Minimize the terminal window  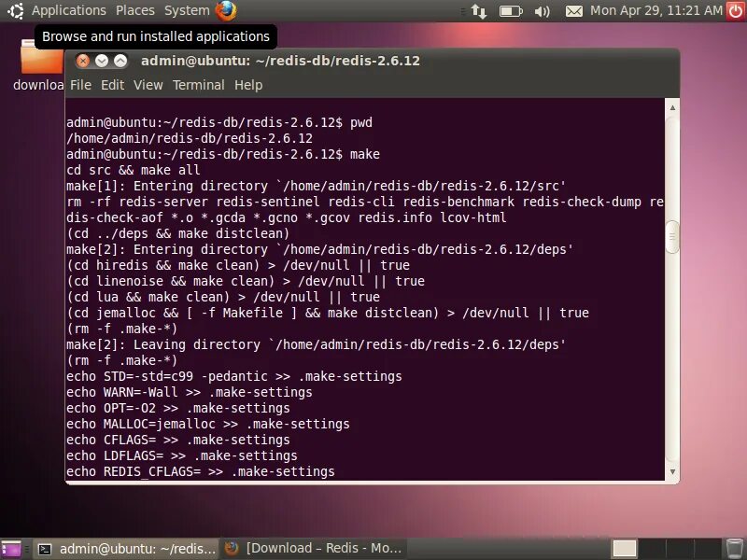coord(102,61)
